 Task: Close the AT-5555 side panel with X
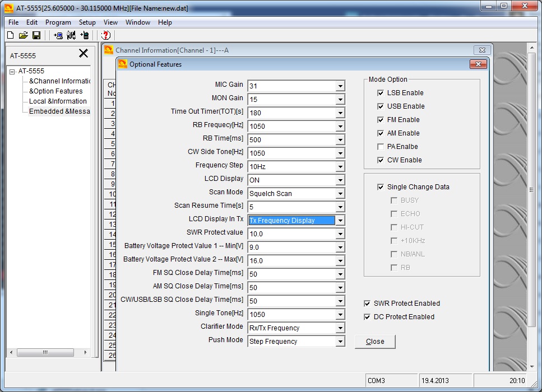[x=84, y=54]
